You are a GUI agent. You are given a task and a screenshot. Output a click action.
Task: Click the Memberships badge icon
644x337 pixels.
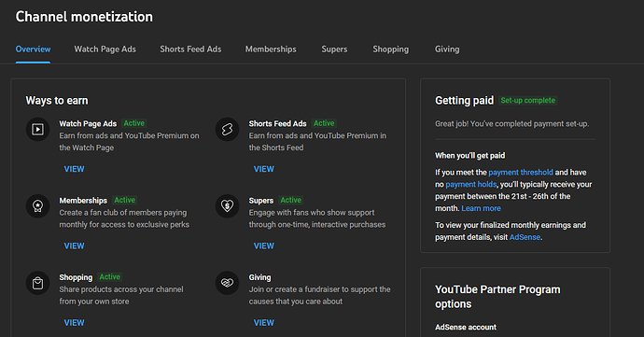click(37, 206)
